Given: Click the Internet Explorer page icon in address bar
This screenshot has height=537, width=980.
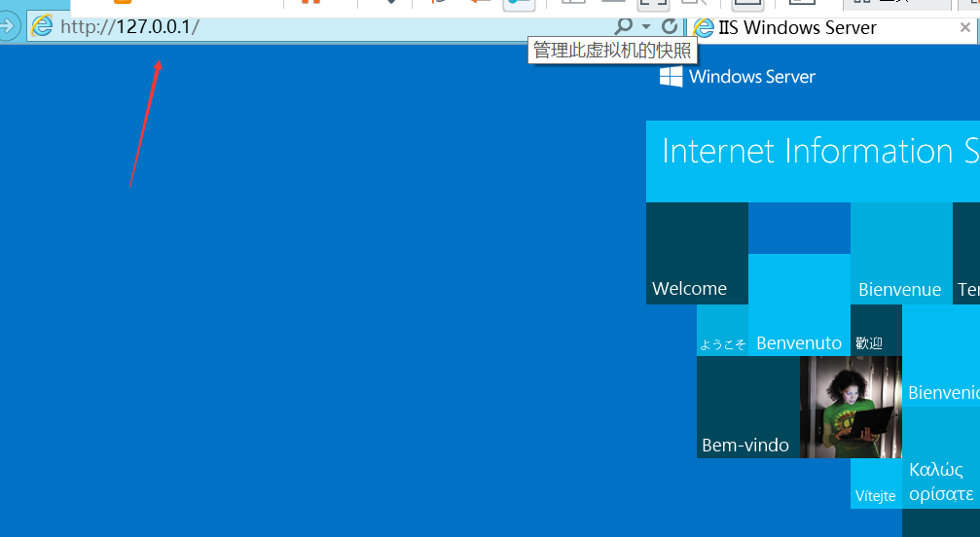Looking at the screenshot, I should [42, 26].
